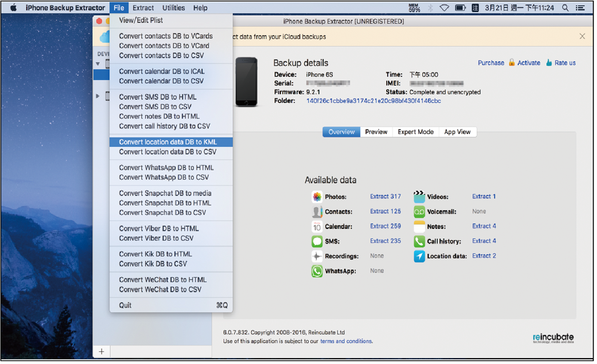Click the Voicemail icon

tap(419, 212)
